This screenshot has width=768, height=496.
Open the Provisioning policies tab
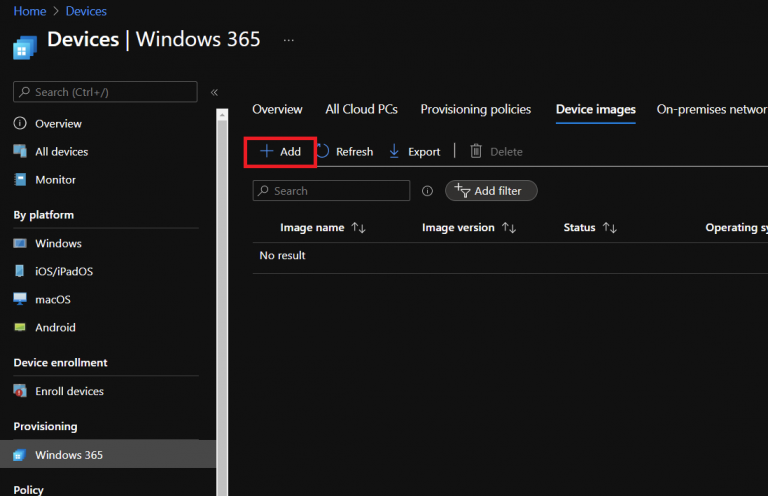pyautogui.click(x=476, y=109)
